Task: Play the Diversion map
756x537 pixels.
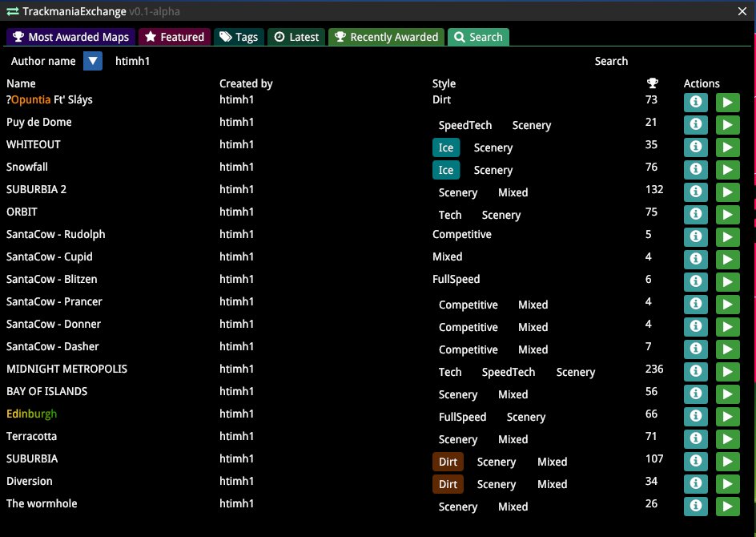Action: coord(729,484)
